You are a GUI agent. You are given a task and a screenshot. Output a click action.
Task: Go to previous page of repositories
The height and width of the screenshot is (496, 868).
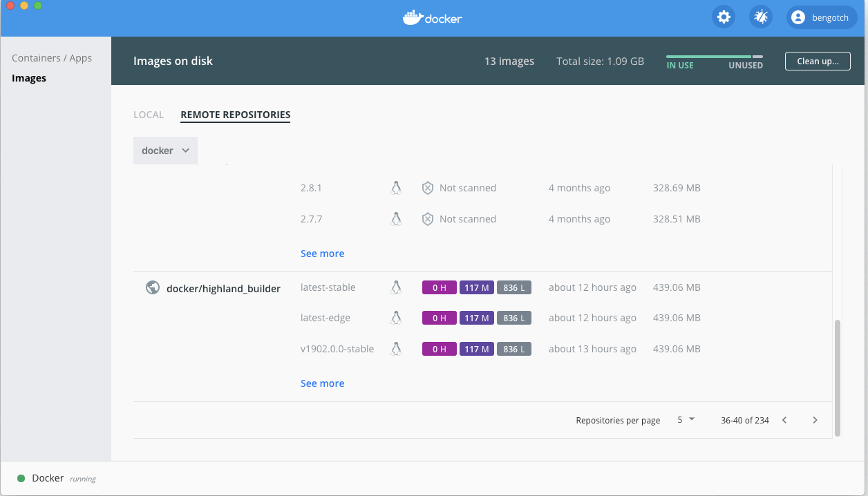[x=784, y=420]
